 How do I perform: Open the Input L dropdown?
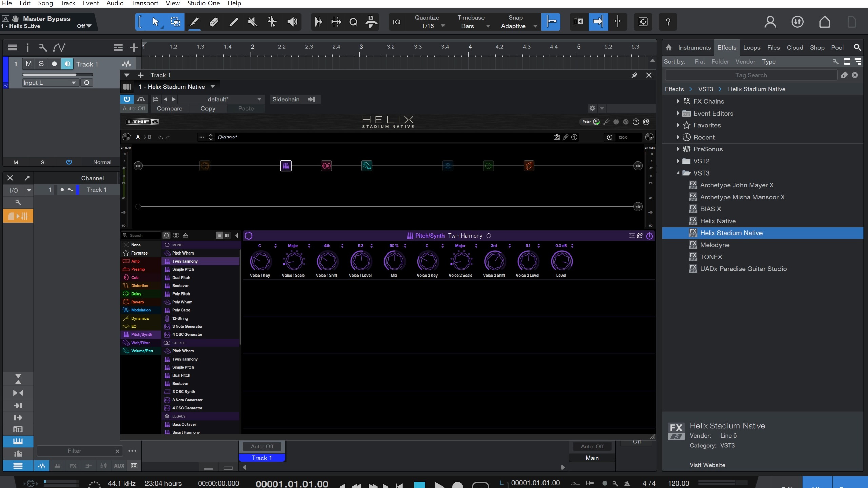tap(50, 83)
